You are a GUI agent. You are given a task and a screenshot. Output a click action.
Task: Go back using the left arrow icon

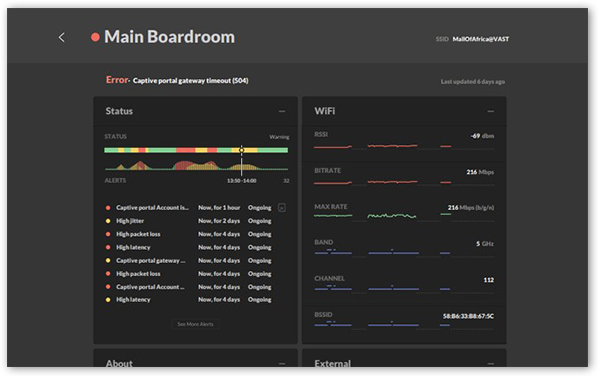[x=62, y=37]
